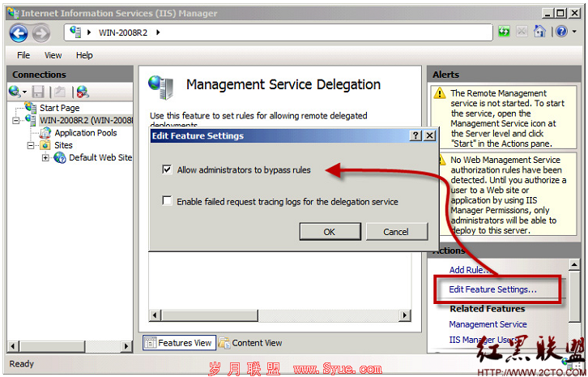Collapse the Sites tree node
The width and height of the screenshot is (588, 377).
[31, 145]
